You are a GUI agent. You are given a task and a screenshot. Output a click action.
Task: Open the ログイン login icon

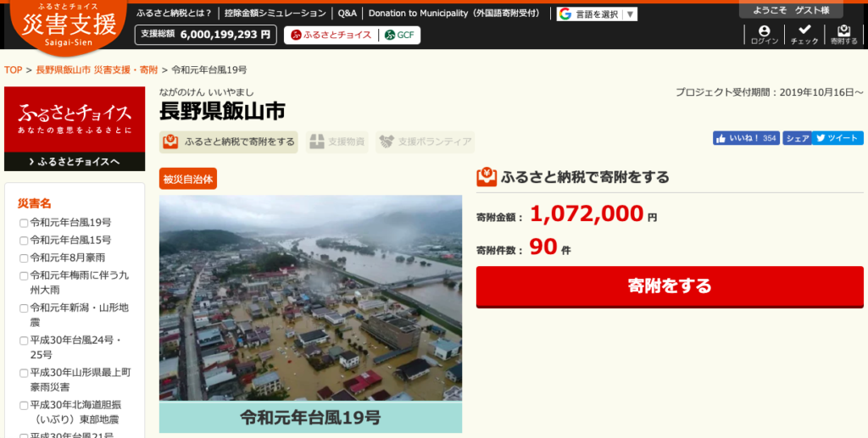pyautogui.click(x=765, y=34)
